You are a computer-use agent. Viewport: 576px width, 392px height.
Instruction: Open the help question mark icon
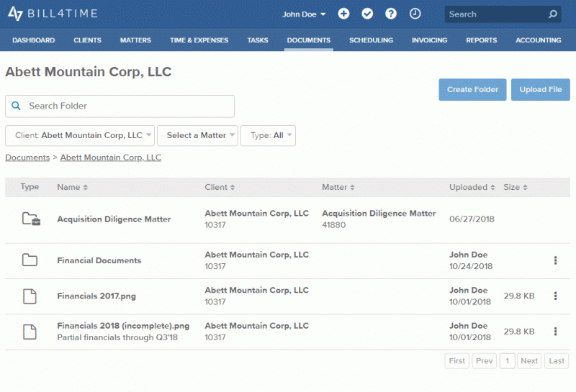coord(391,14)
